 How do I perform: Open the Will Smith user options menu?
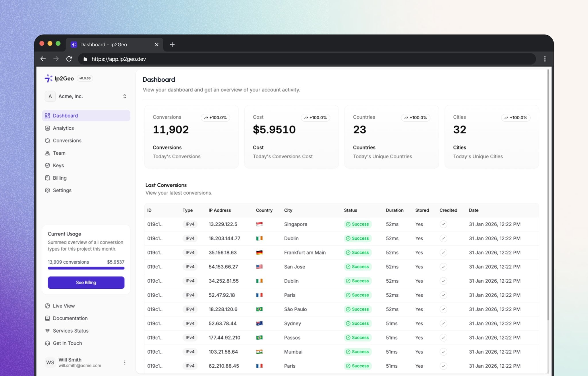(x=125, y=362)
